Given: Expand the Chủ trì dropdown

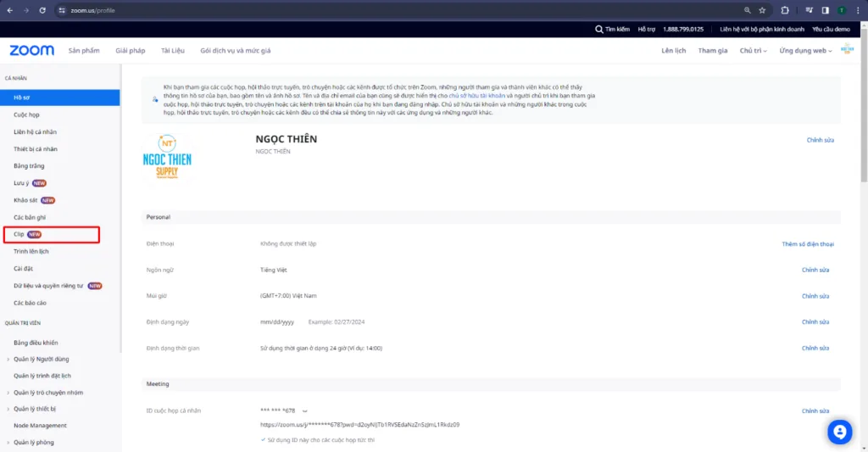Looking at the screenshot, I should [x=753, y=51].
